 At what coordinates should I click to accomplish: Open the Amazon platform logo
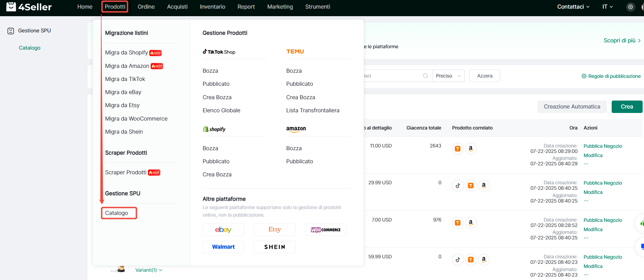coord(296,129)
